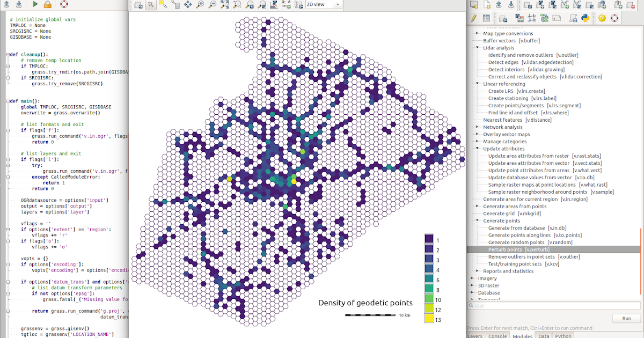The width and height of the screenshot is (644, 338).
Task: Remove the selected map layer
Action: [x=631, y=5]
